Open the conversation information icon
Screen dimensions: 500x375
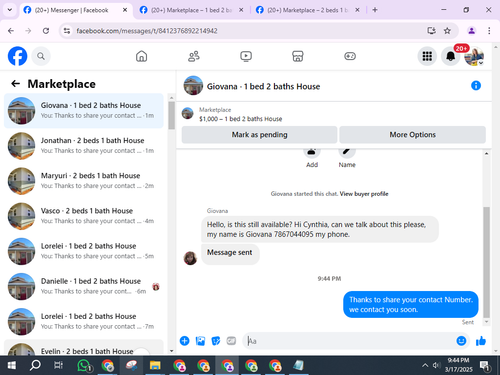pyautogui.click(x=476, y=86)
